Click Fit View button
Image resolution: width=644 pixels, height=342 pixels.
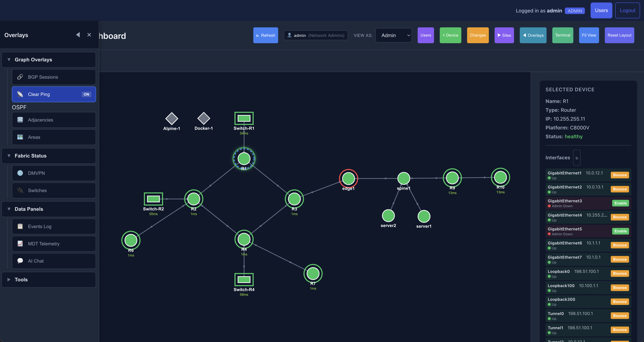pos(589,35)
